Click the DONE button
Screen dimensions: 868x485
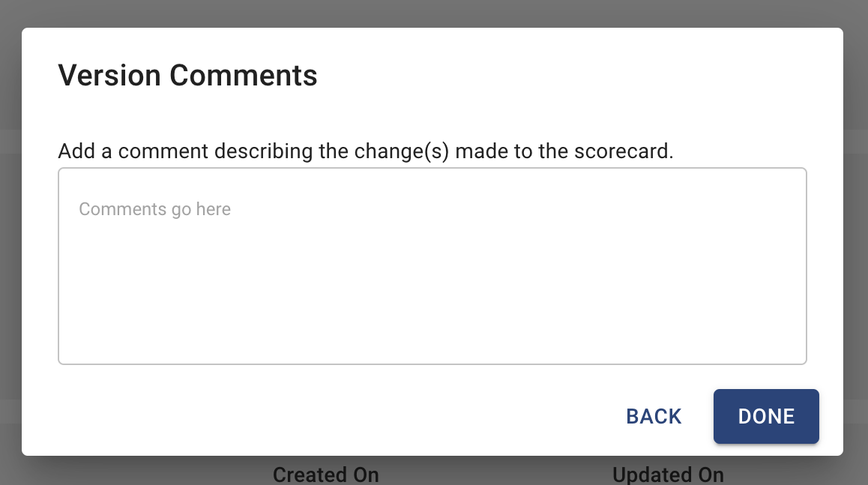coord(766,416)
